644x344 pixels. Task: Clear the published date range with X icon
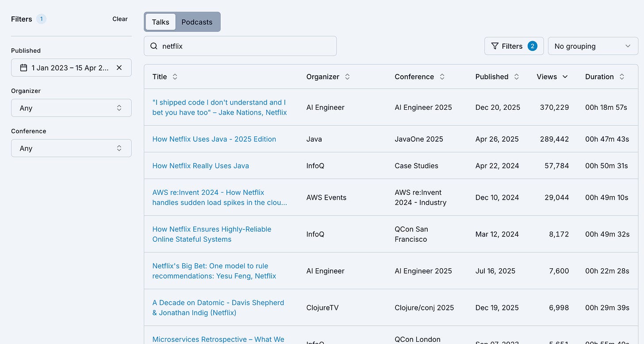coord(119,68)
